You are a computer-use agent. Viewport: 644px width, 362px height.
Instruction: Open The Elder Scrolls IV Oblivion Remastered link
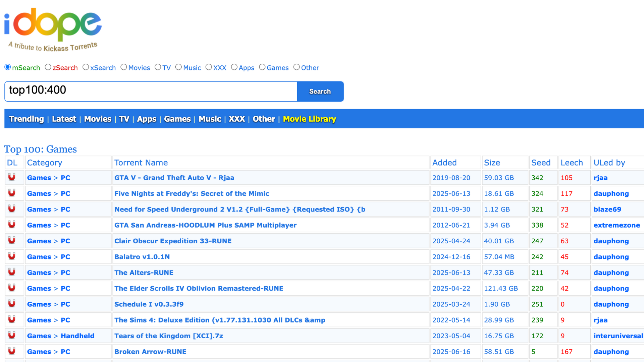click(199, 288)
